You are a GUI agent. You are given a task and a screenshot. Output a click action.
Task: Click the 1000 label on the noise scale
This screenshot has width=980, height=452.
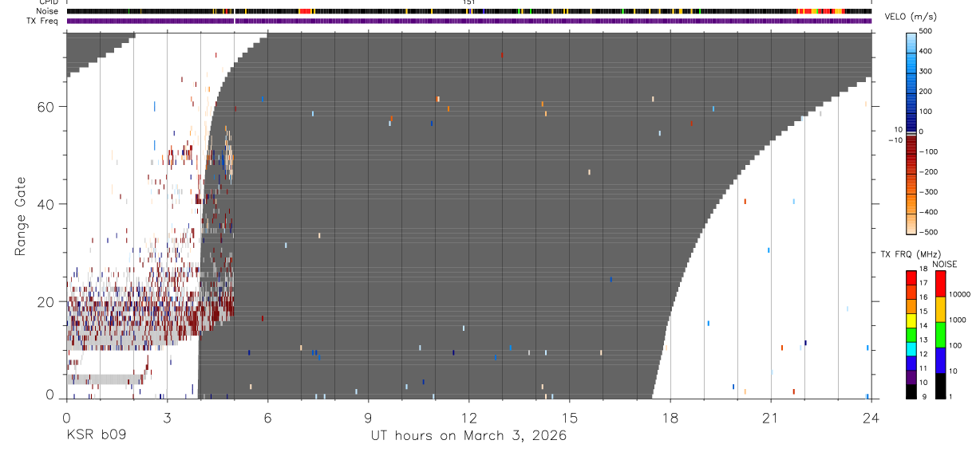coord(958,320)
